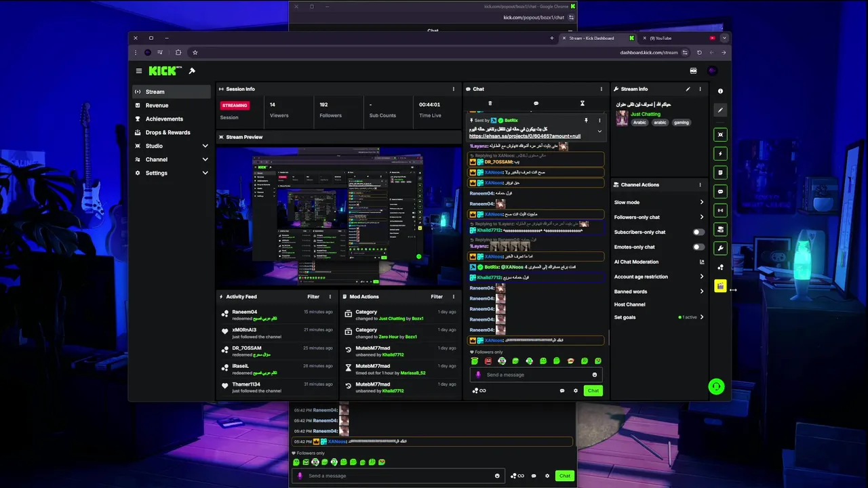Click the green Chat send button in dashboard
This screenshot has height=488, width=868.
coord(593,390)
